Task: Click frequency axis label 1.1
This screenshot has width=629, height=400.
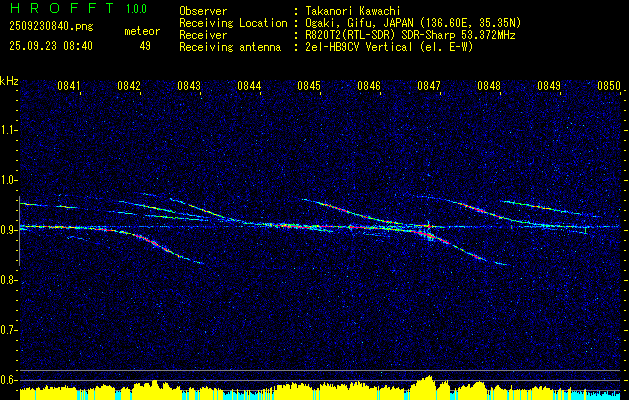Action: click(x=9, y=130)
